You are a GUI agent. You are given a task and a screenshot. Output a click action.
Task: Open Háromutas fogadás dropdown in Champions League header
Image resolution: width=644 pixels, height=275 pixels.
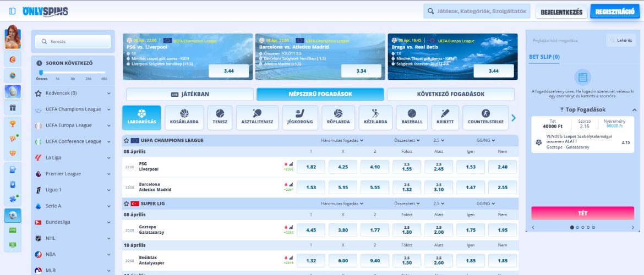[x=342, y=140]
